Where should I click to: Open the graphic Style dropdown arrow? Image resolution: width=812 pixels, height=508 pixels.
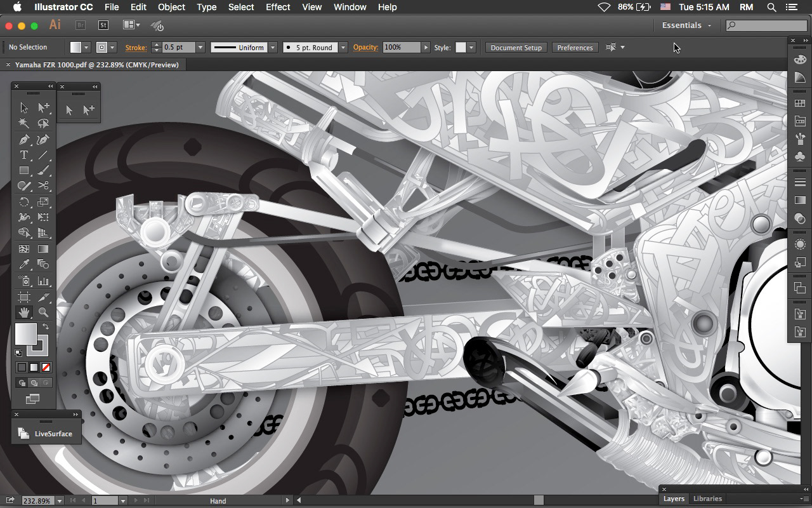pos(471,48)
